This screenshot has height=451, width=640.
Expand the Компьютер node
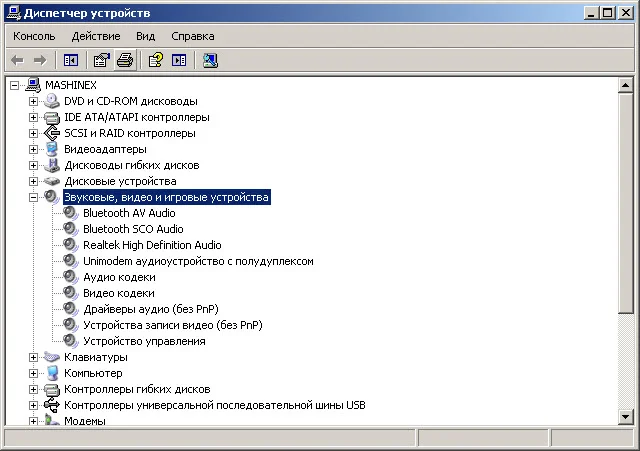point(33,373)
